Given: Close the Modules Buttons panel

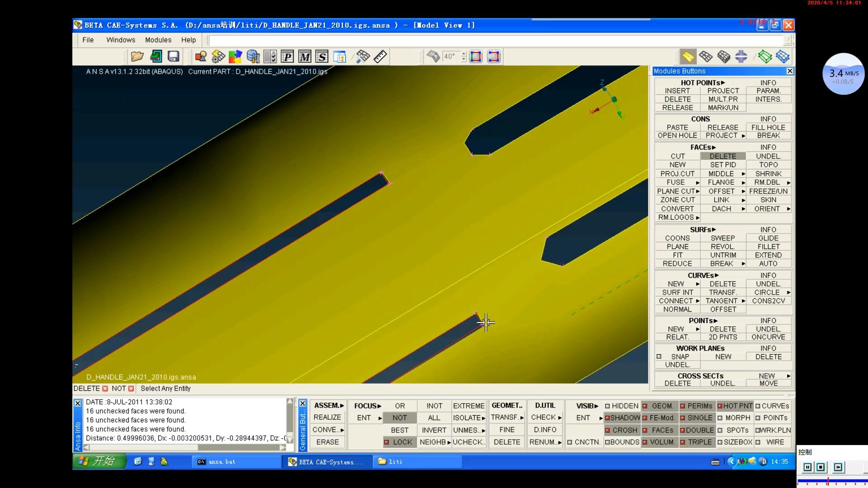Looking at the screenshot, I should pyautogui.click(x=789, y=71).
